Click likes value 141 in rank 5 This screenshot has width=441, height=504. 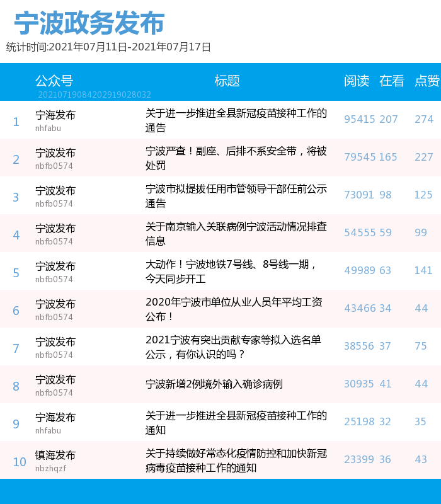pyautogui.click(x=423, y=271)
